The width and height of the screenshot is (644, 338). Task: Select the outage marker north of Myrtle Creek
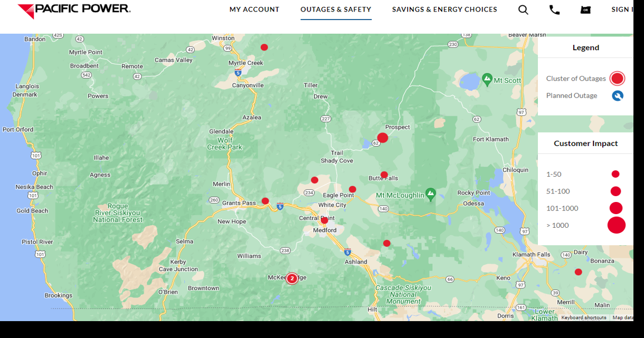pyautogui.click(x=264, y=47)
